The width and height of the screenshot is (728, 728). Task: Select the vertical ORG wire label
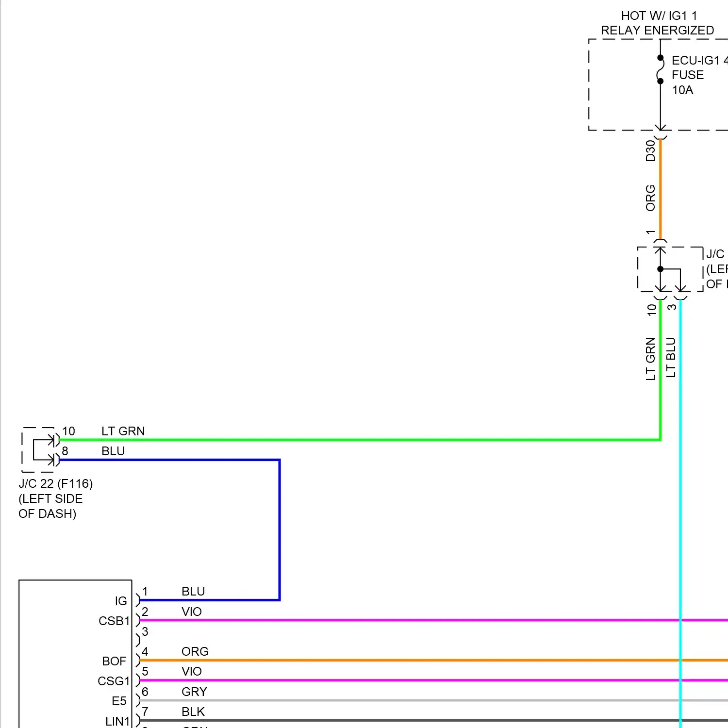tap(650, 198)
